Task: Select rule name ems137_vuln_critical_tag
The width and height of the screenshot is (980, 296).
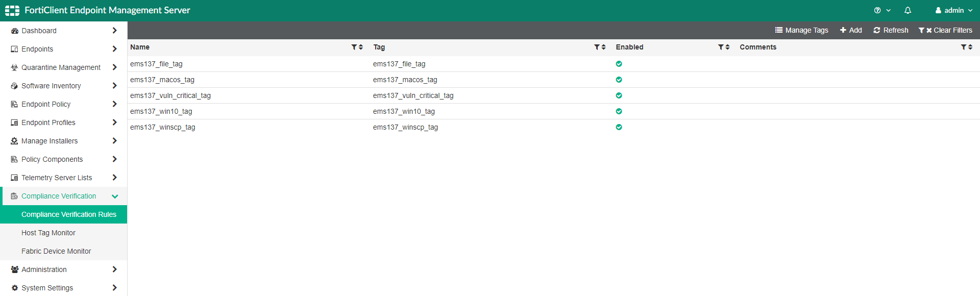Action: pos(170,95)
